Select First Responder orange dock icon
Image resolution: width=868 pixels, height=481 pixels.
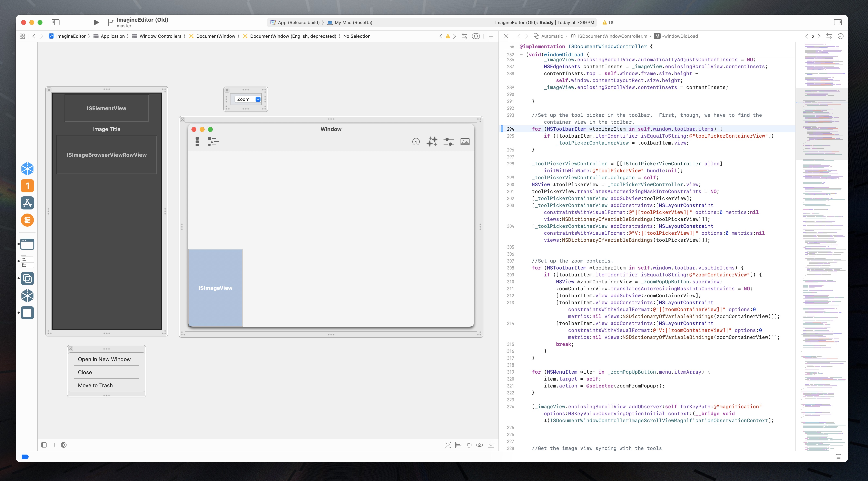(x=27, y=186)
